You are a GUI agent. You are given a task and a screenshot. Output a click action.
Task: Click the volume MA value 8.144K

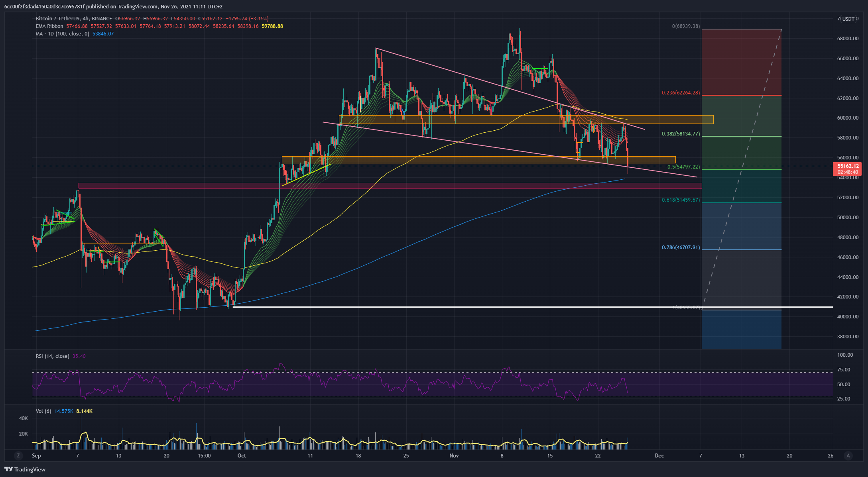pos(84,411)
